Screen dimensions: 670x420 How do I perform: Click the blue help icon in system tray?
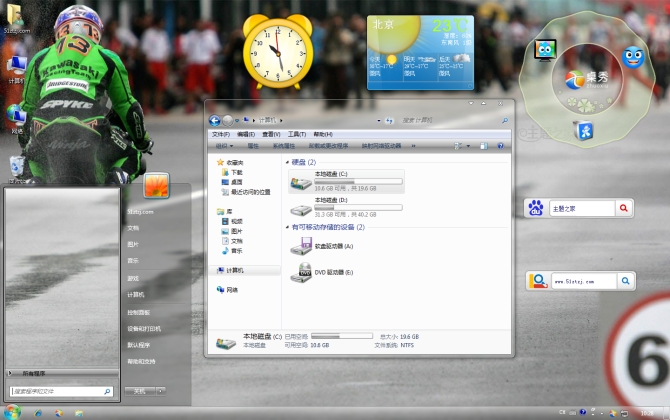(x=583, y=412)
